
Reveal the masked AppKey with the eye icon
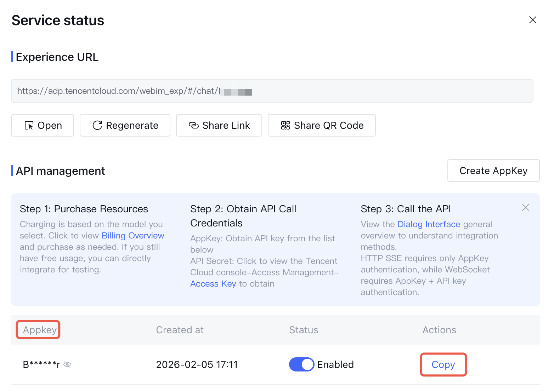coord(67,365)
